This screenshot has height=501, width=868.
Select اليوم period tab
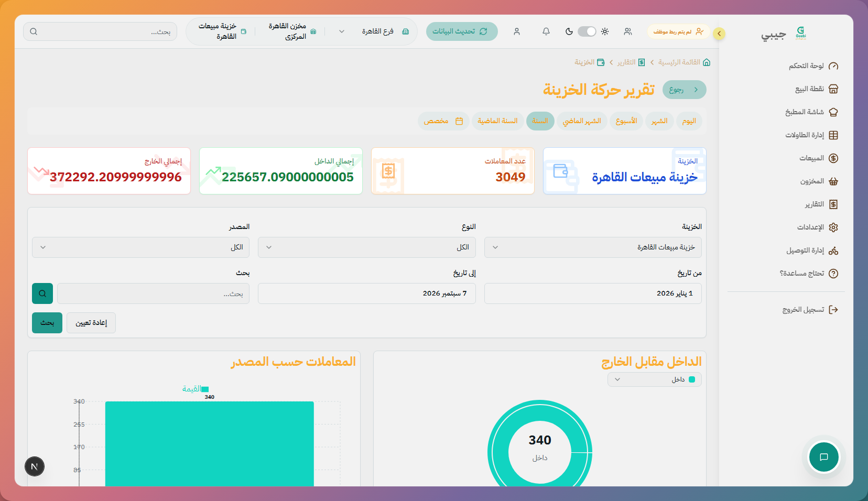689,121
